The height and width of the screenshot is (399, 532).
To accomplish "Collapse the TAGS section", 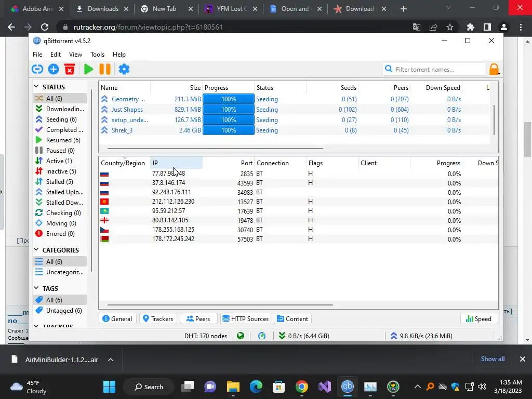I will point(36,288).
